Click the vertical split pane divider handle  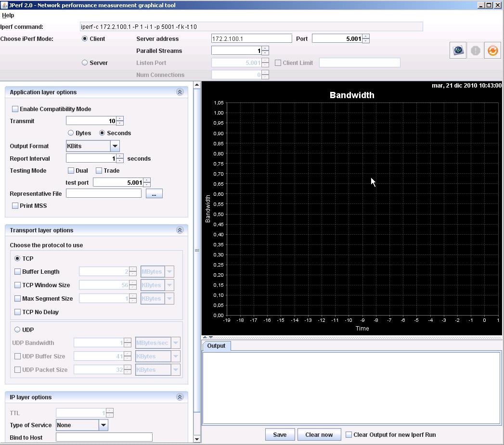[197, 250]
